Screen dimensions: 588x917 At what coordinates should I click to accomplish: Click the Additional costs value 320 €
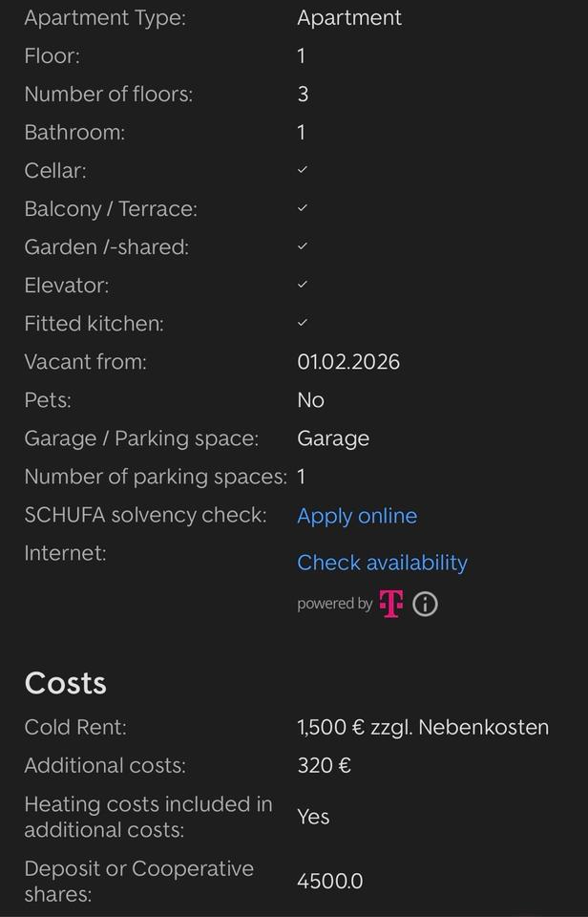coord(324,765)
